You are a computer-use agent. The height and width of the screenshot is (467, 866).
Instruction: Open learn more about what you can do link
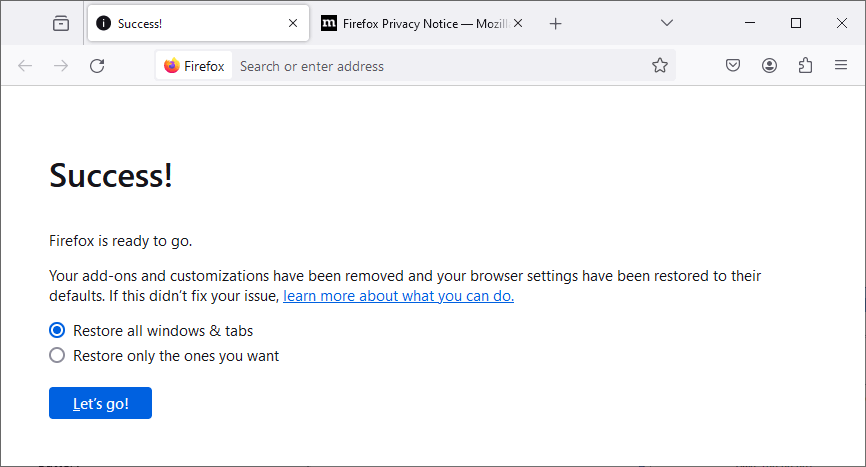[398, 296]
